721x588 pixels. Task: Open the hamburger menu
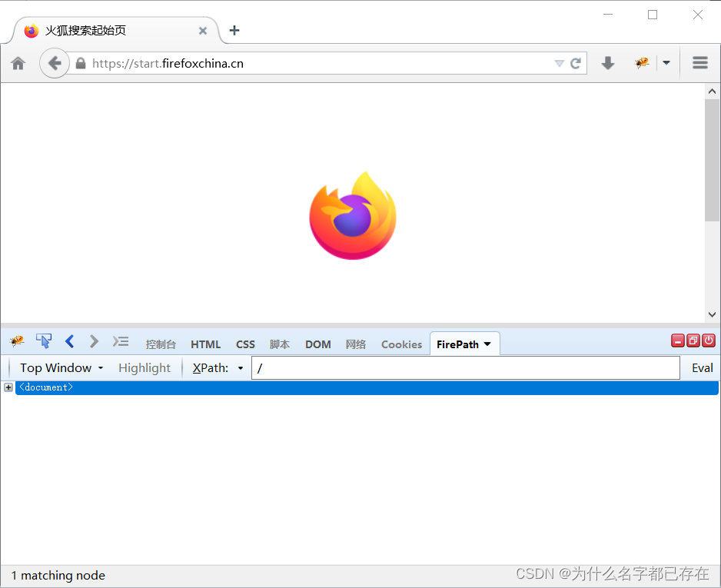click(699, 62)
